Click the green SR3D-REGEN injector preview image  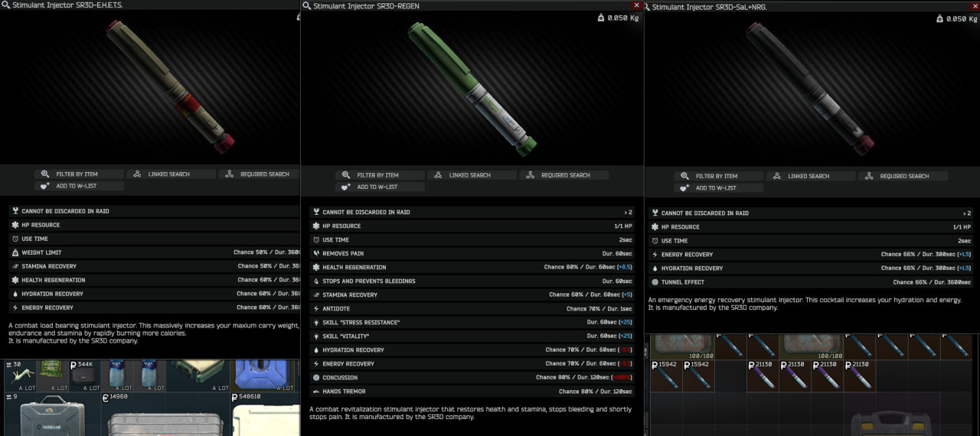(472, 89)
